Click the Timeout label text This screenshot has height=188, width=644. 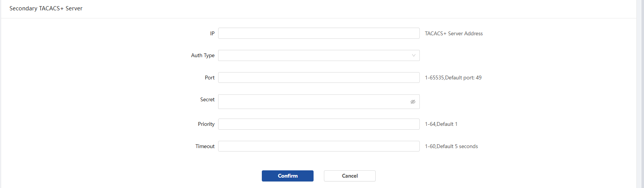pos(205,146)
